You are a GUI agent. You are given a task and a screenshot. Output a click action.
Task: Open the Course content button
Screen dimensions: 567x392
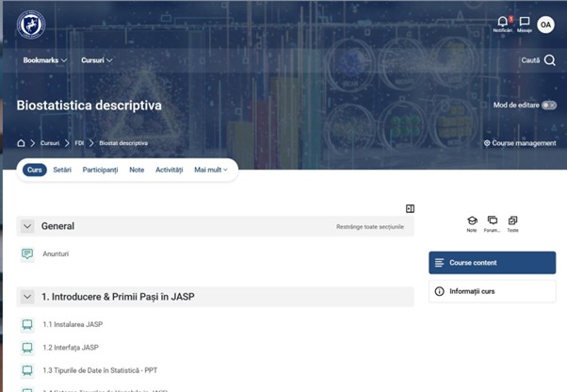[x=493, y=263]
